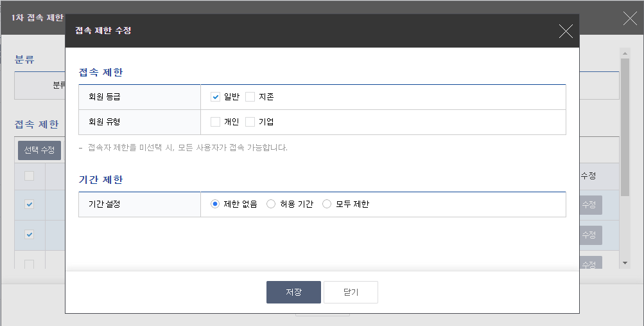Choose the 모두 제한 radio option

pyautogui.click(x=327, y=204)
